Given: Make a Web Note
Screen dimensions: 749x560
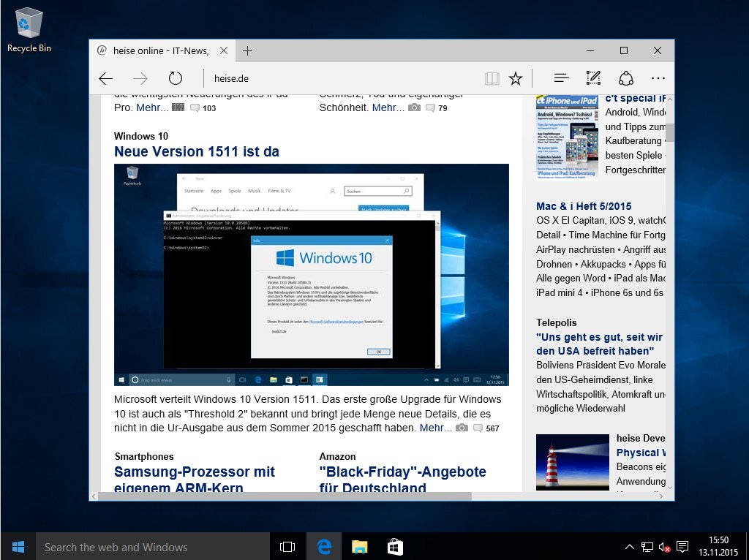Looking at the screenshot, I should (x=593, y=79).
